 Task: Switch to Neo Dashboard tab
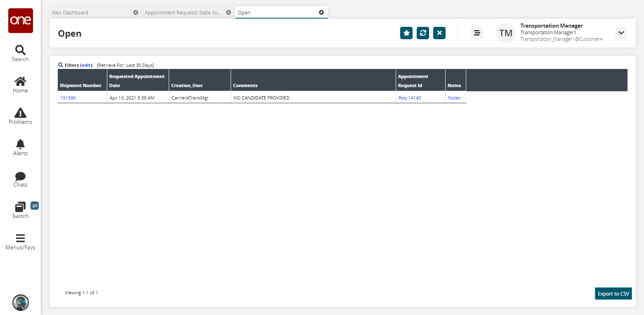[x=91, y=12]
